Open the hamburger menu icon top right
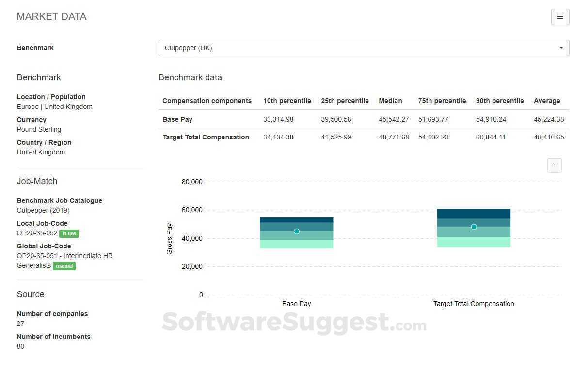 click(x=560, y=16)
